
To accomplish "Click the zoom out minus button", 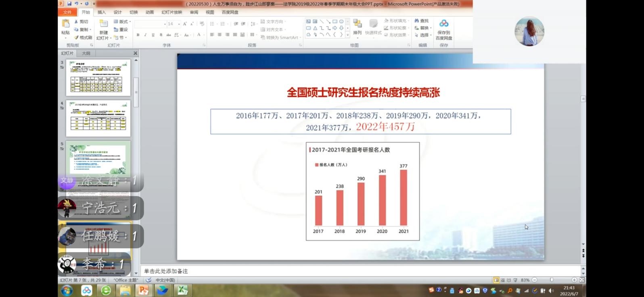I will point(535,280).
